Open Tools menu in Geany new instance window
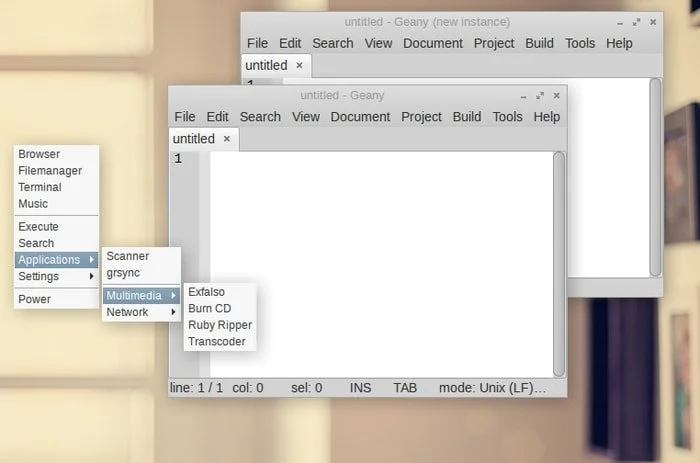Viewport: 700px width, 463px height. [580, 43]
